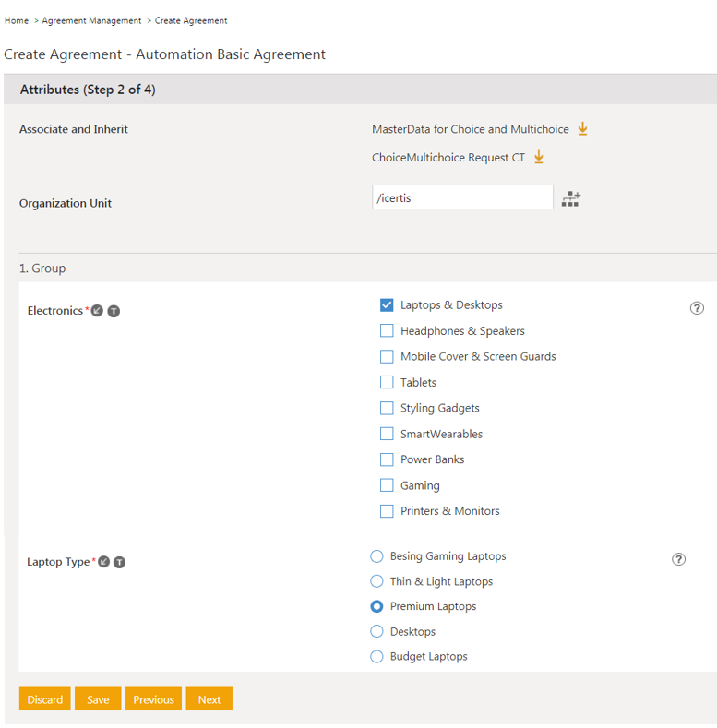Click the inherit arrow beside MasterData for Choice

pyautogui.click(x=582, y=129)
